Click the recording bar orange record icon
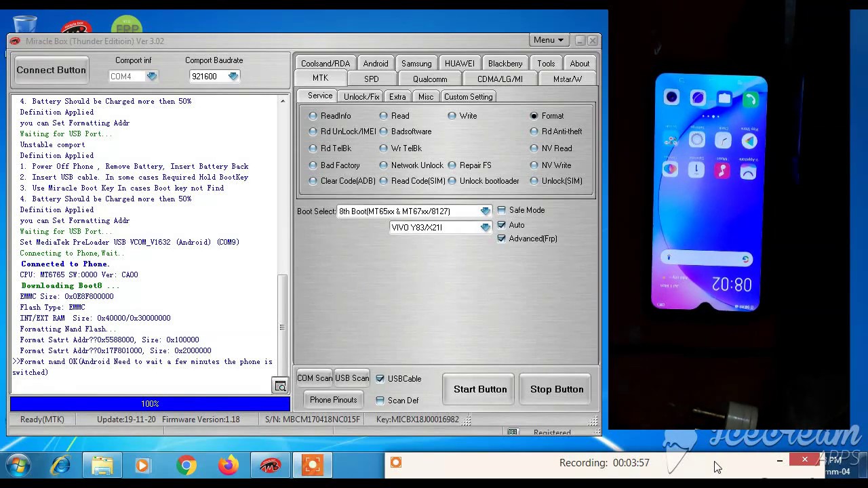The image size is (868, 488). (x=396, y=462)
